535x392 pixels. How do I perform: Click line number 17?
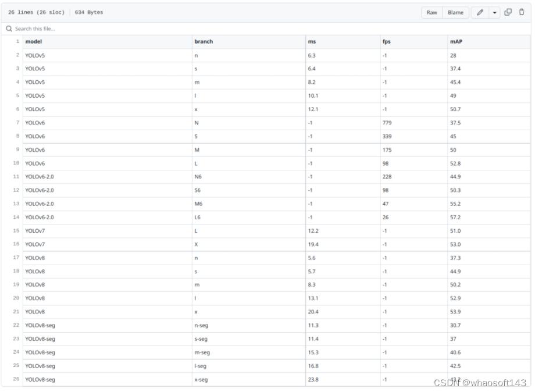(16, 258)
